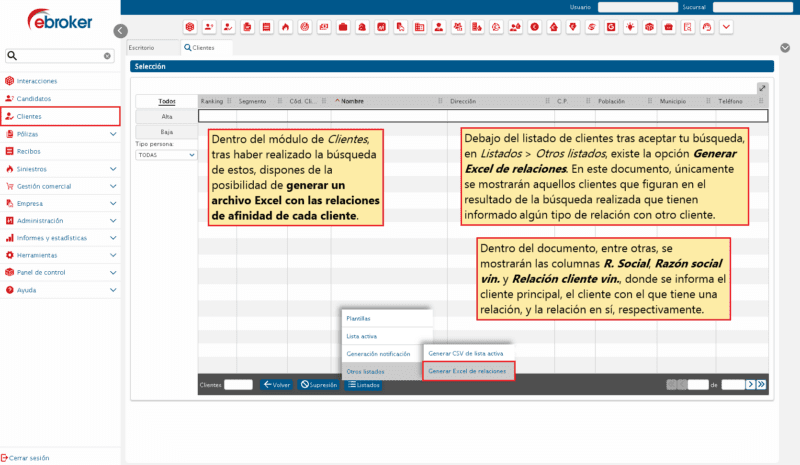The image size is (800, 465).
Task: Click the banknote money icon in top toolbar
Action: click(324, 27)
